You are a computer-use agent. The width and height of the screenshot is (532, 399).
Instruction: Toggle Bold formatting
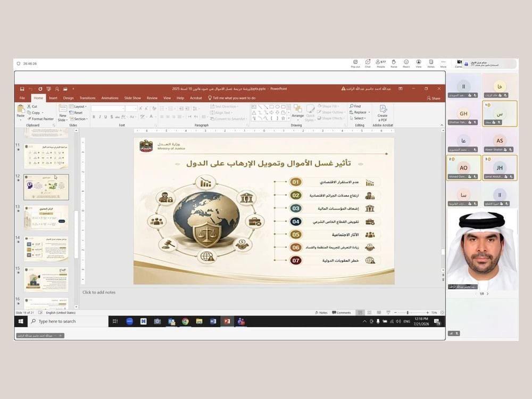(94, 117)
